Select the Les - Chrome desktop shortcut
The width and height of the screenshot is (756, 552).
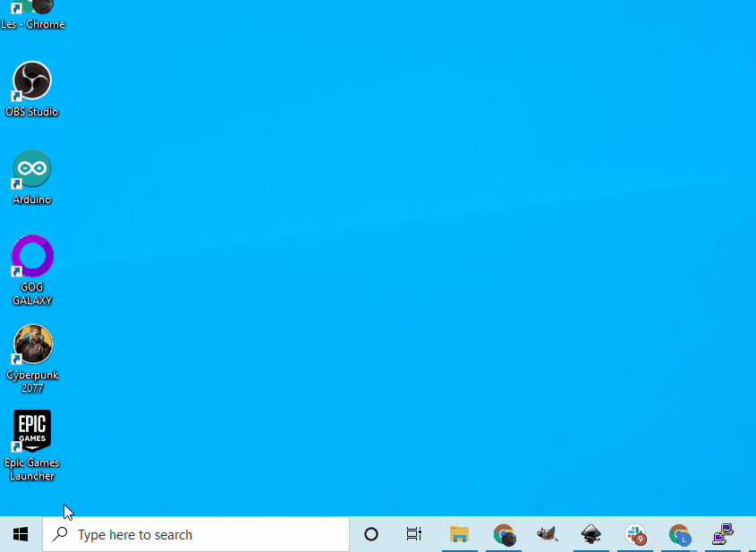point(32,9)
